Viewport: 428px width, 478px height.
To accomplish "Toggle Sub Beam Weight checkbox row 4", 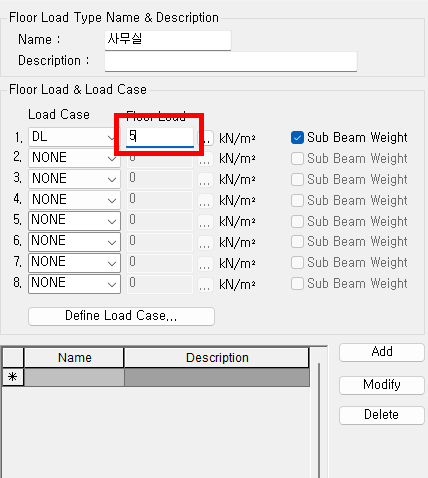I will coord(297,201).
